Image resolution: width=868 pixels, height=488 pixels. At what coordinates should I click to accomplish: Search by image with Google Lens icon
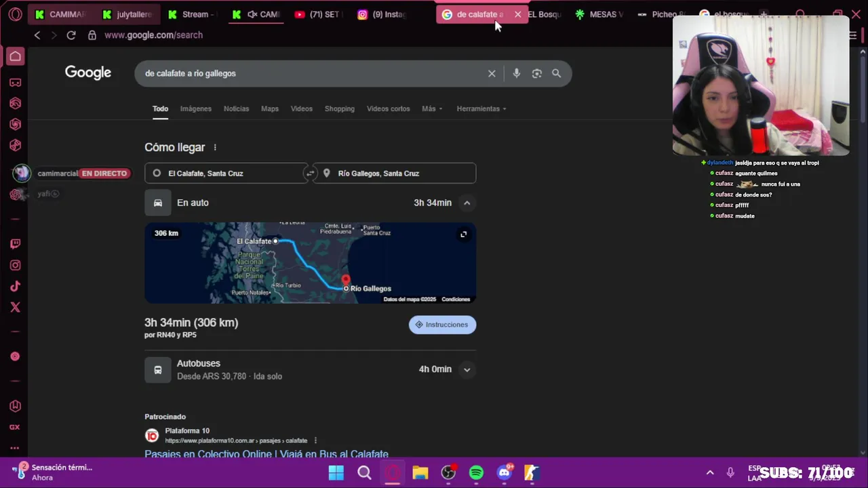536,73
